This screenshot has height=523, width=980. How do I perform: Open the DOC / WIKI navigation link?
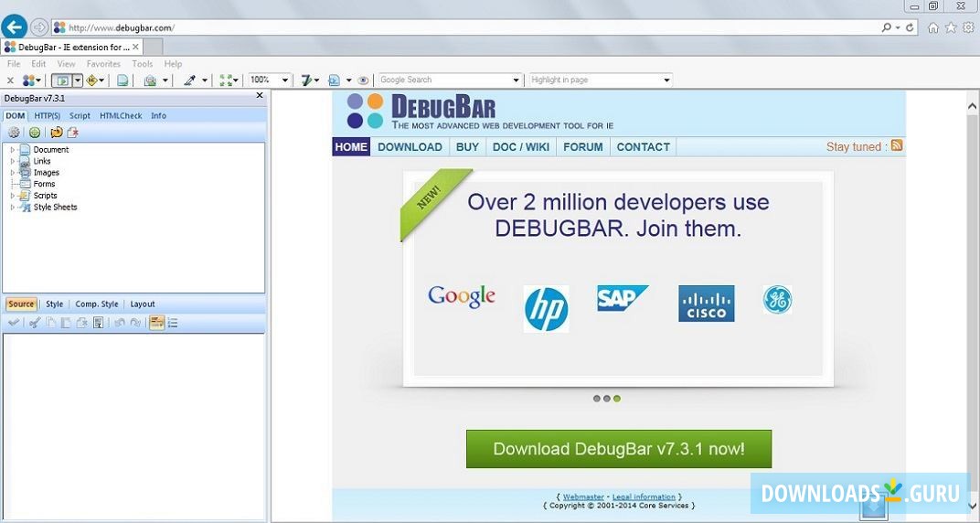point(521,147)
